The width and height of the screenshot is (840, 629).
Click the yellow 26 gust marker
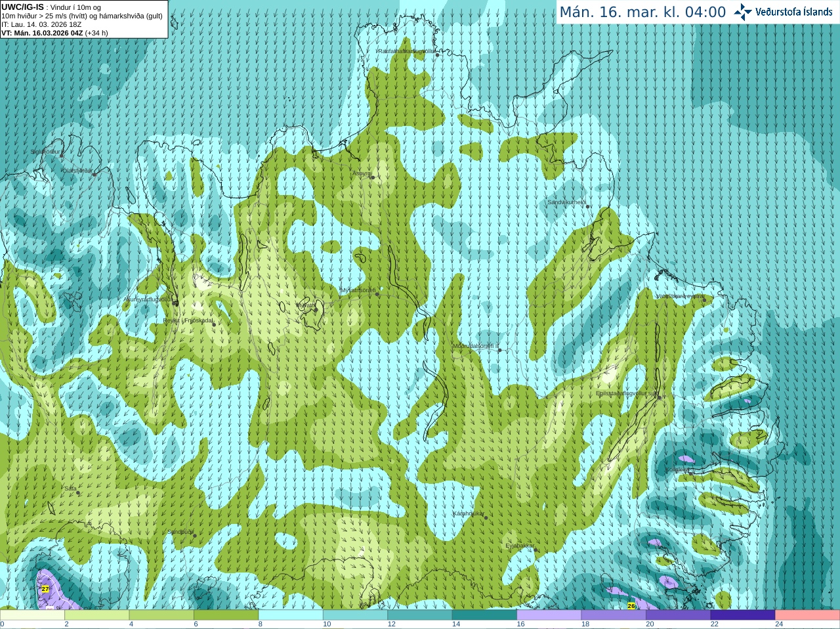(631, 605)
